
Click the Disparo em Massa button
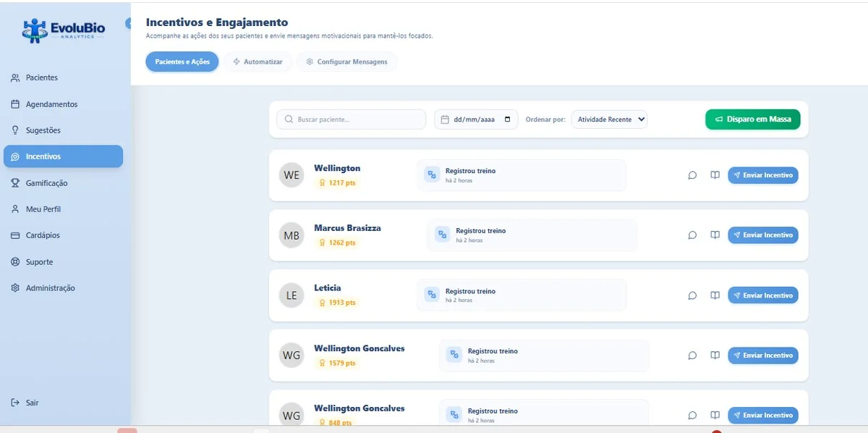(753, 119)
